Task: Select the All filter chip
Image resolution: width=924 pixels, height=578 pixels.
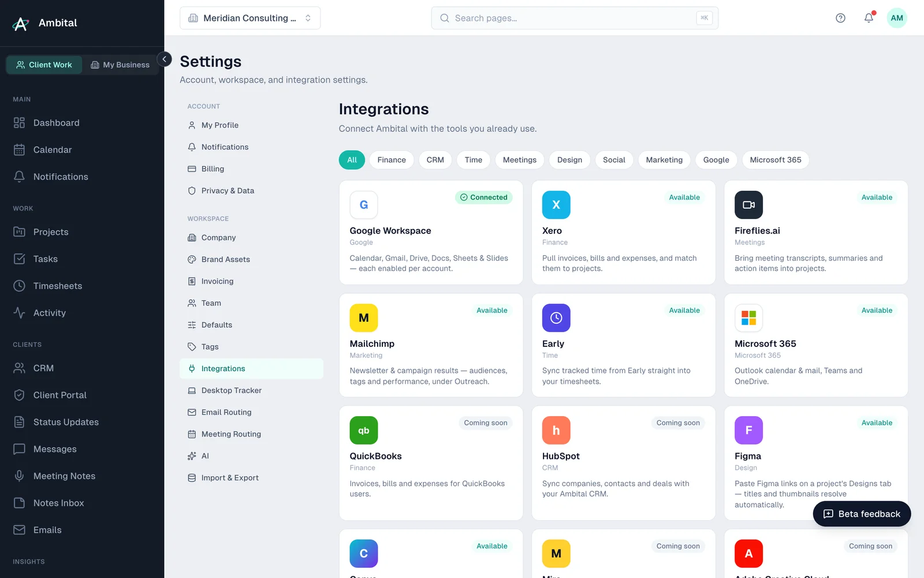Action: click(352, 160)
